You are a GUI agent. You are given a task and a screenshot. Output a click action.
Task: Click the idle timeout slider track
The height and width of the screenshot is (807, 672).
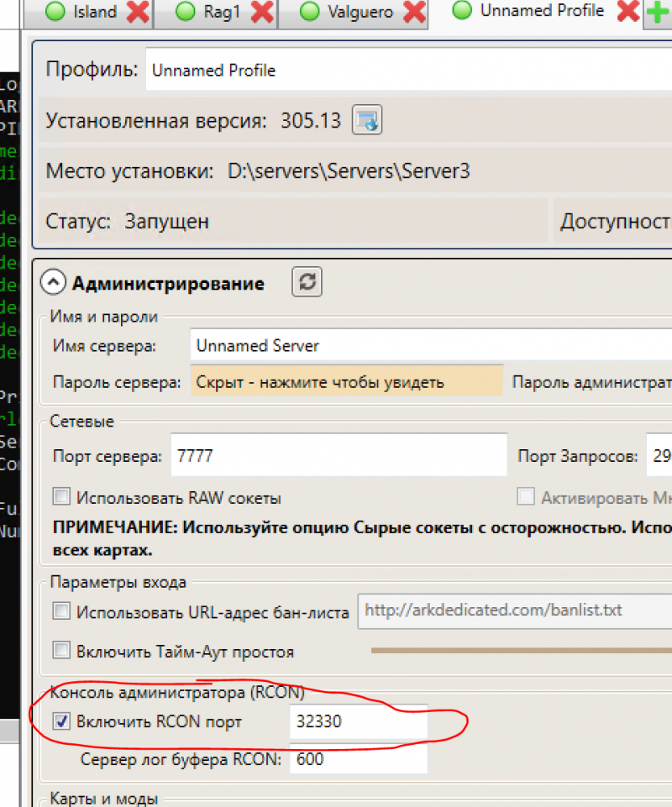[521, 649]
